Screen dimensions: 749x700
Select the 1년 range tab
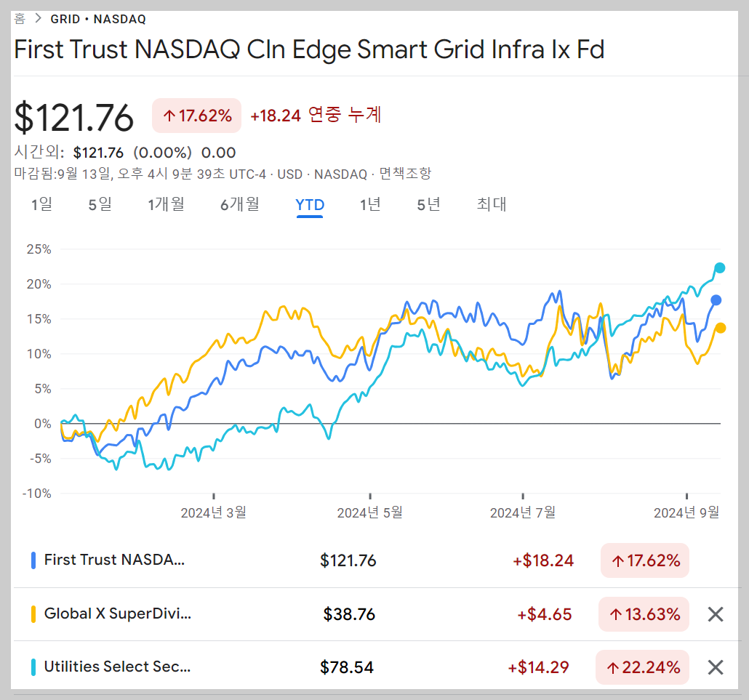pos(370,204)
